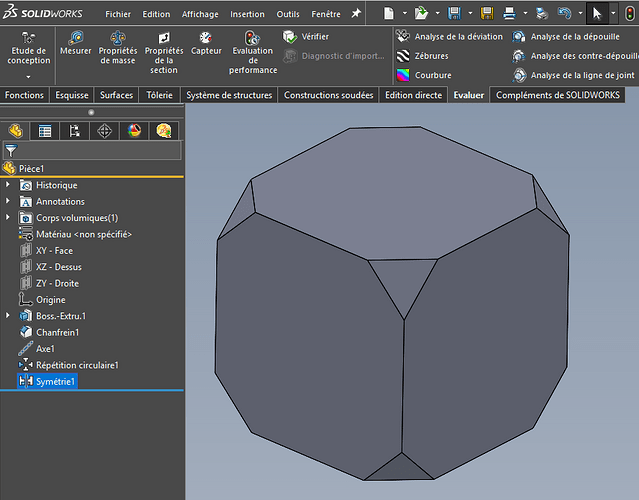The width and height of the screenshot is (639, 500).
Task: Select the DimXpertManager tab
Action: pos(104,131)
